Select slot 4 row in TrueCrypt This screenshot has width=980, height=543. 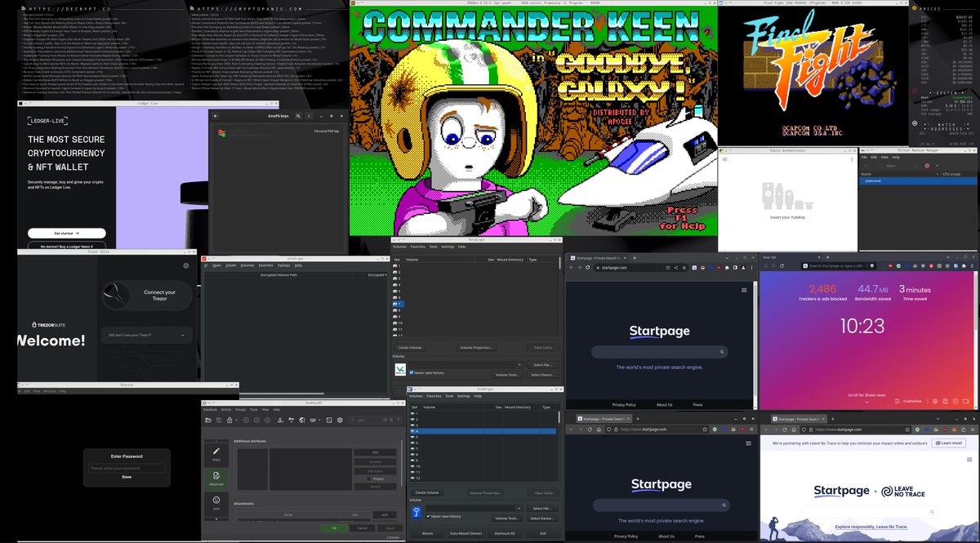(483, 431)
